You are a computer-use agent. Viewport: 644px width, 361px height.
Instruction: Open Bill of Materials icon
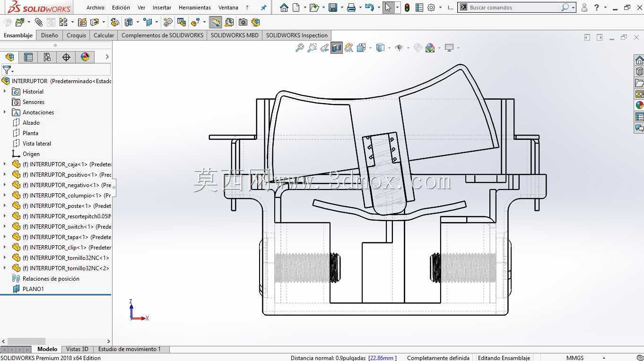(x=181, y=22)
